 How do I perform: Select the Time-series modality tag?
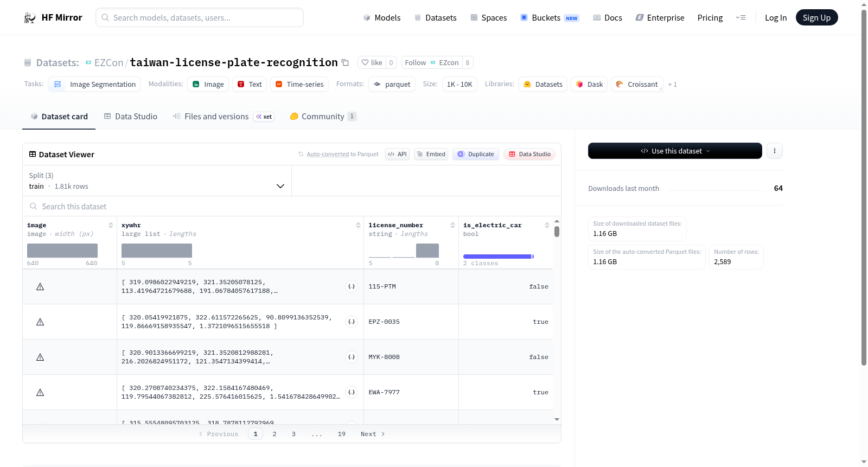[299, 84]
